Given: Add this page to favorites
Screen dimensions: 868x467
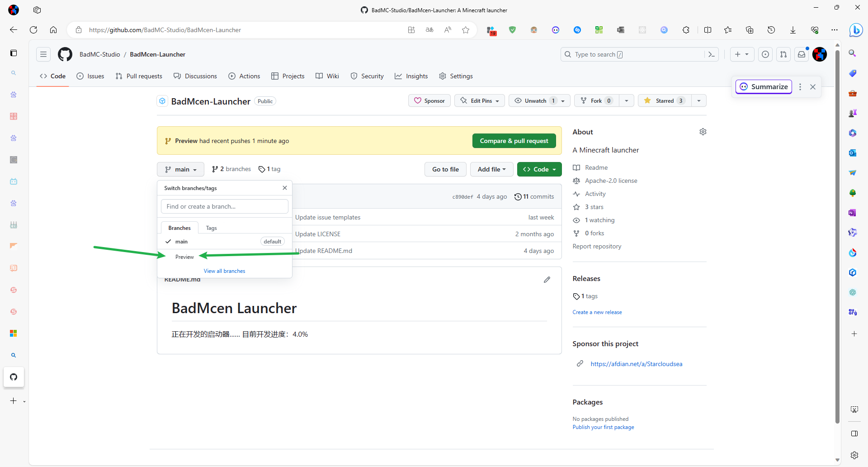Looking at the screenshot, I should (x=466, y=30).
